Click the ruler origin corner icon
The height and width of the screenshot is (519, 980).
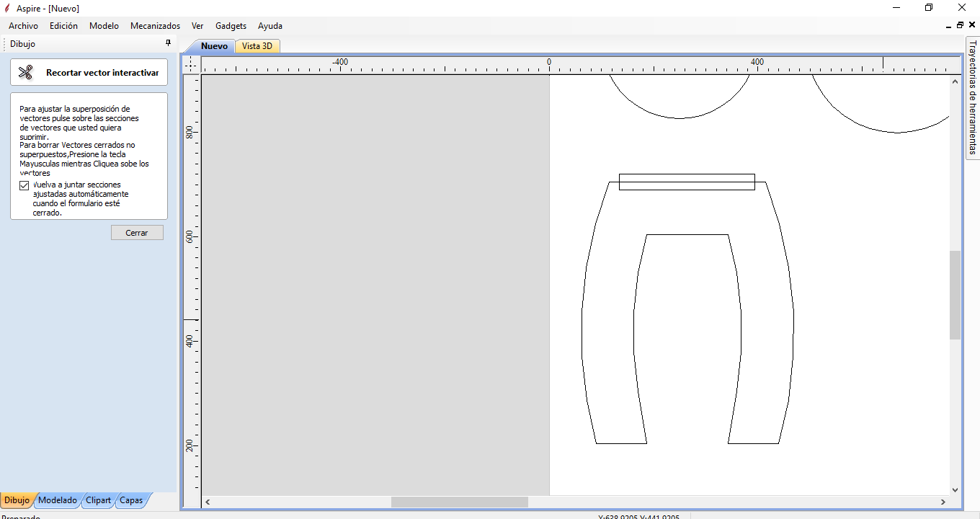[191, 65]
